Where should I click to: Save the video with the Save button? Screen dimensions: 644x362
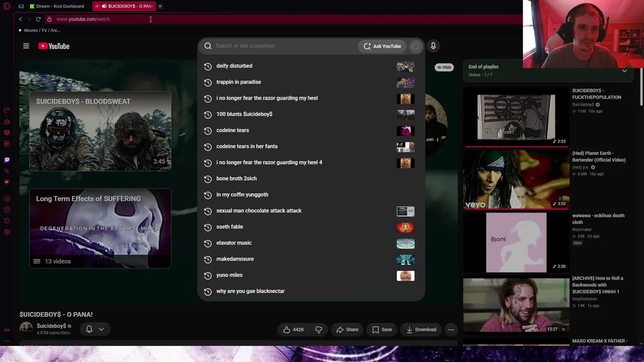click(x=382, y=329)
